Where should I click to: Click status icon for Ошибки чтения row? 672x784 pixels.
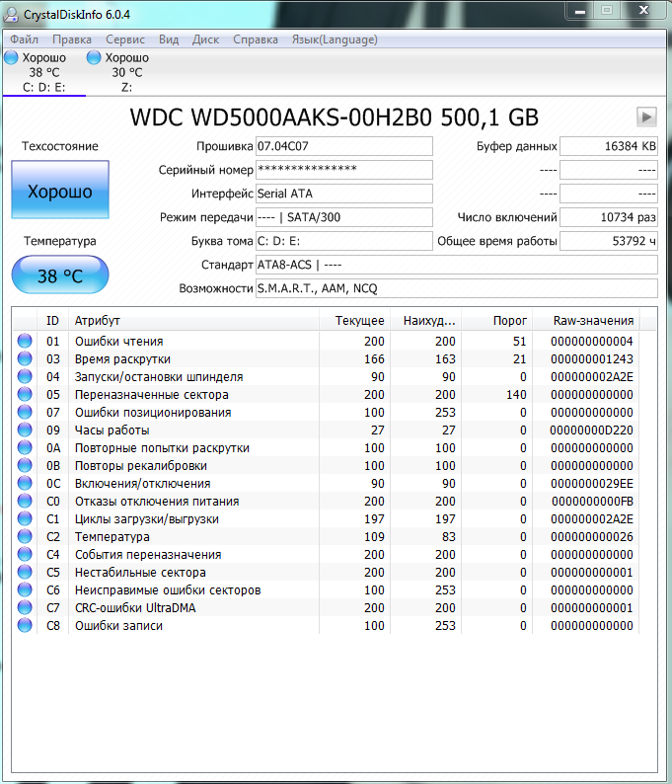click(25, 341)
